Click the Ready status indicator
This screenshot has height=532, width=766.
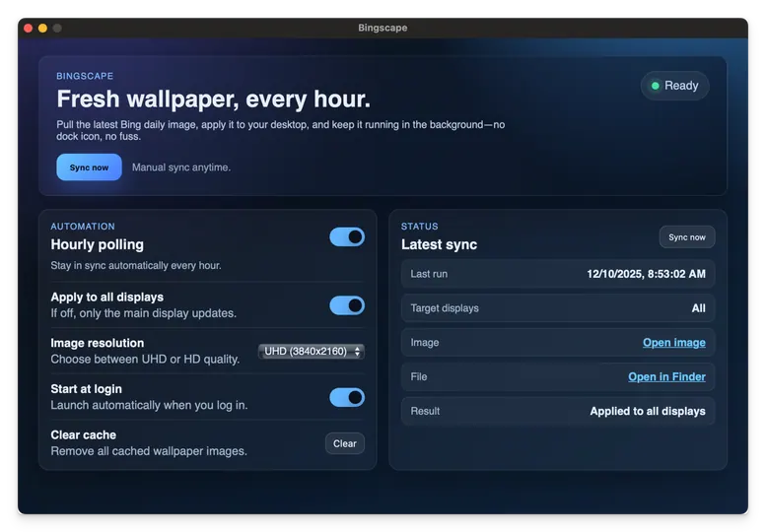pos(674,86)
